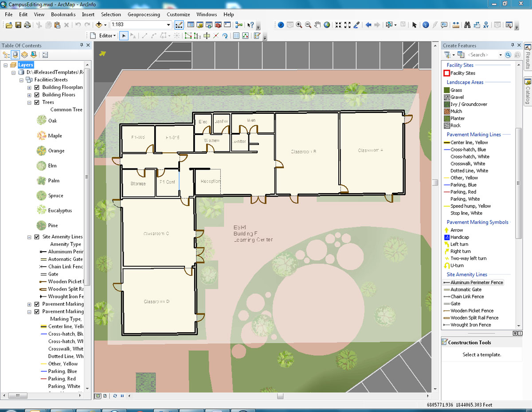Open Table Of Contents Options icon
The width and height of the screenshot is (532, 412).
(45, 55)
